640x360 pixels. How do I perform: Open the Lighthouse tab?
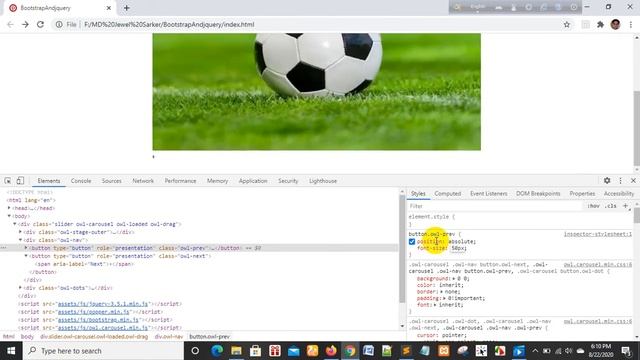[x=323, y=181]
